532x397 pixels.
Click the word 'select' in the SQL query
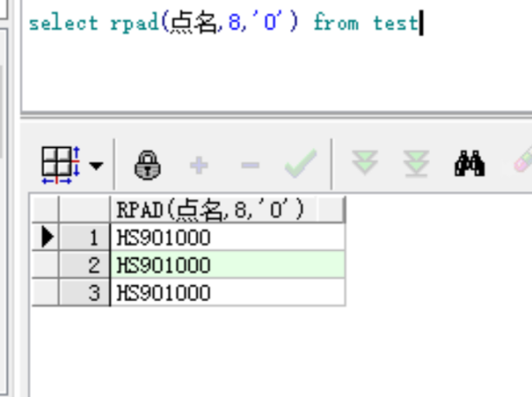(64, 23)
